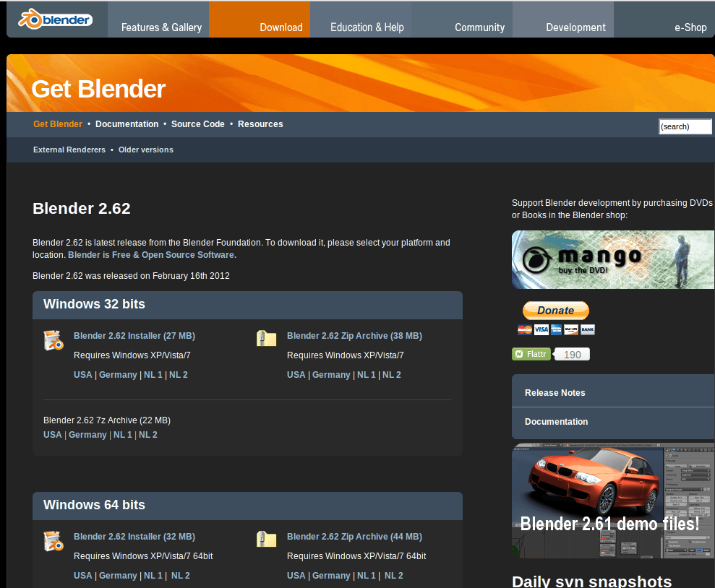Download 32-bit zip archive from USA mirror

point(296,375)
